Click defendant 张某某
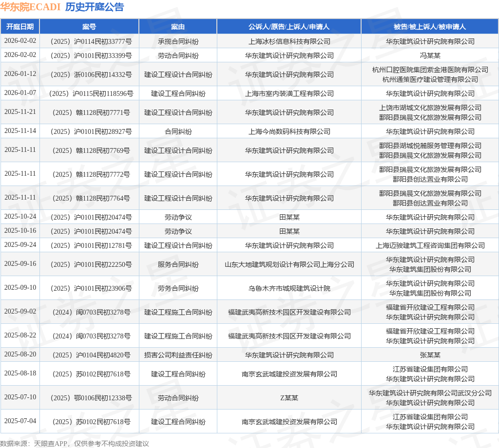This screenshot has width=499, height=448. [430, 355]
